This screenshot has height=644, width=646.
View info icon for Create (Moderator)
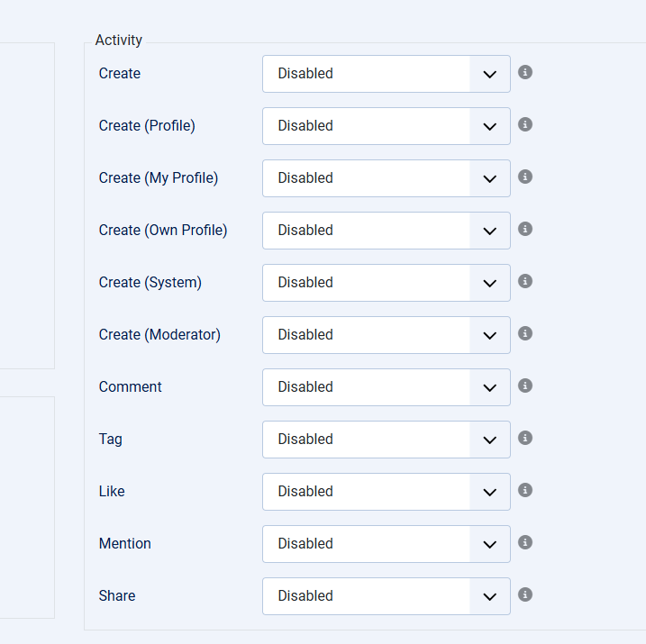pyautogui.click(x=525, y=333)
